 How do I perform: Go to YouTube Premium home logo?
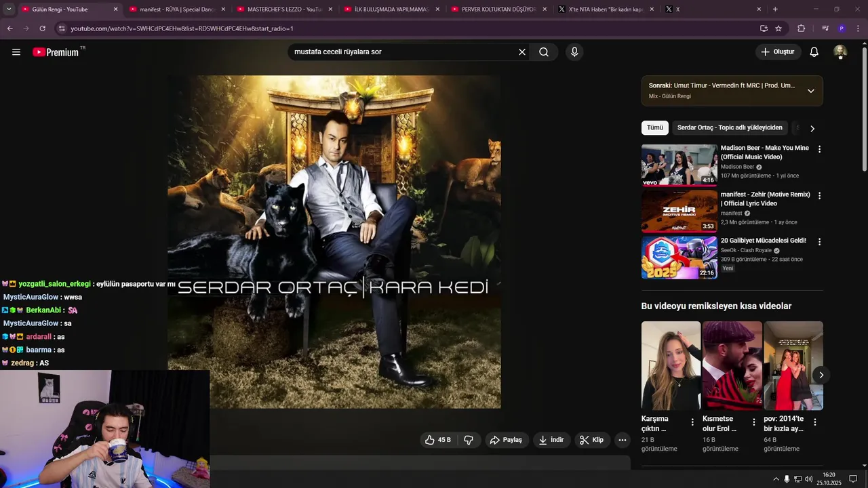tap(56, 52)
